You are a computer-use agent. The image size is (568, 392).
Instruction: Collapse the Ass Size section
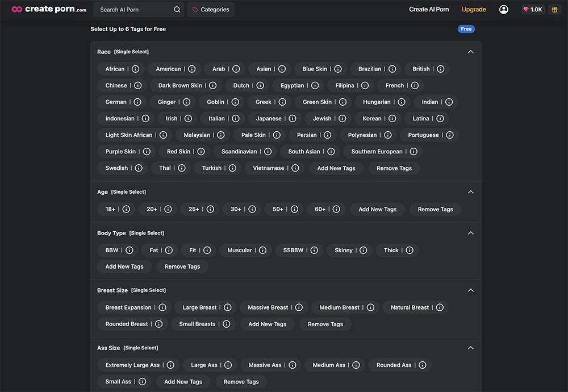click(x=470, y=347)
